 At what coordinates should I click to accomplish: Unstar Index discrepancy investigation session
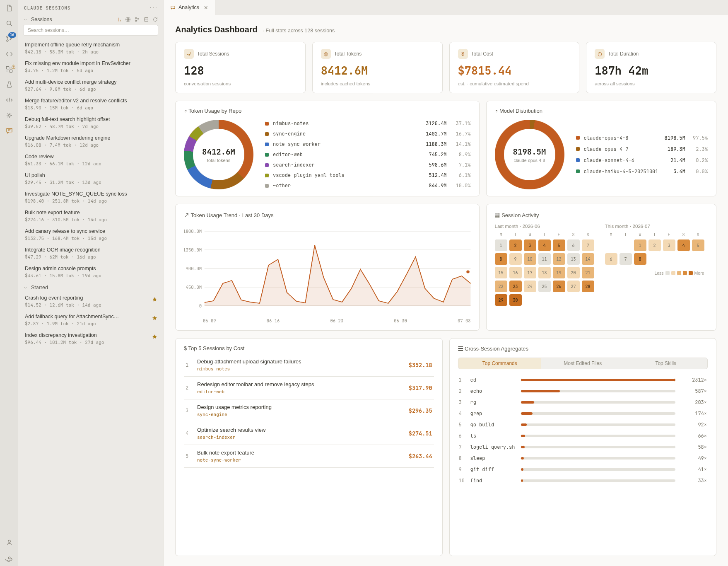pyautogui.click(x=154, y=336)
